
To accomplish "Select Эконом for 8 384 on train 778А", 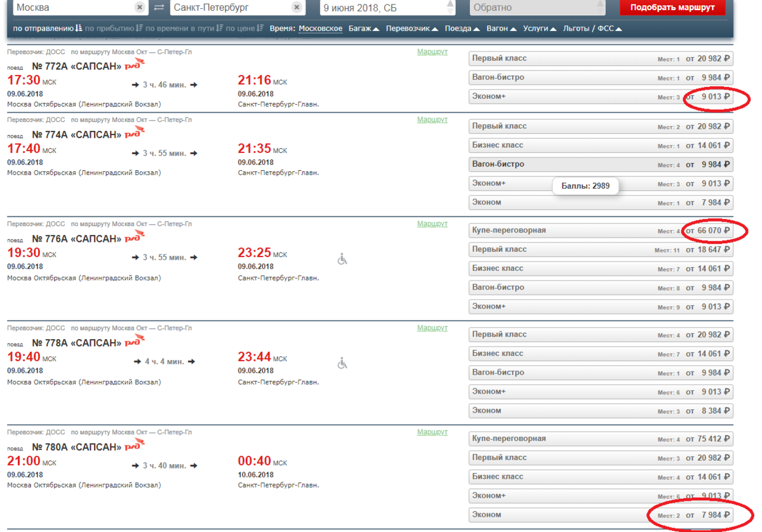I will [601, 411].
